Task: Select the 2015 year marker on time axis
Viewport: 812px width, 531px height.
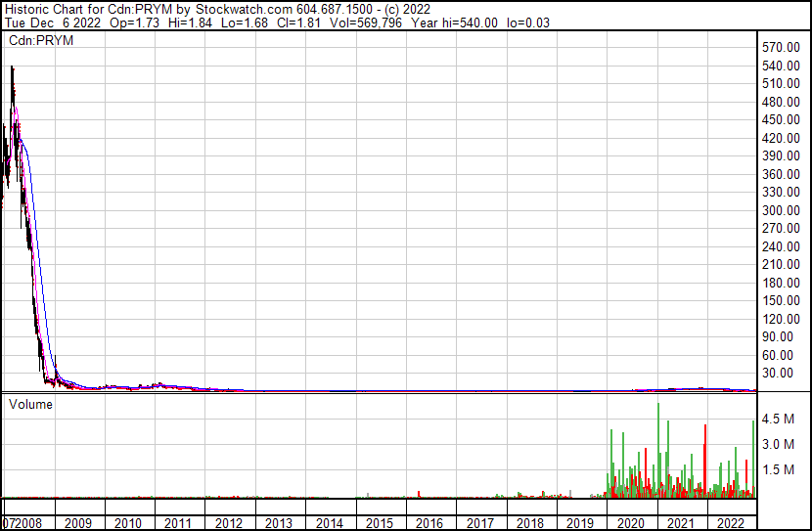Action: click(380, 523)
